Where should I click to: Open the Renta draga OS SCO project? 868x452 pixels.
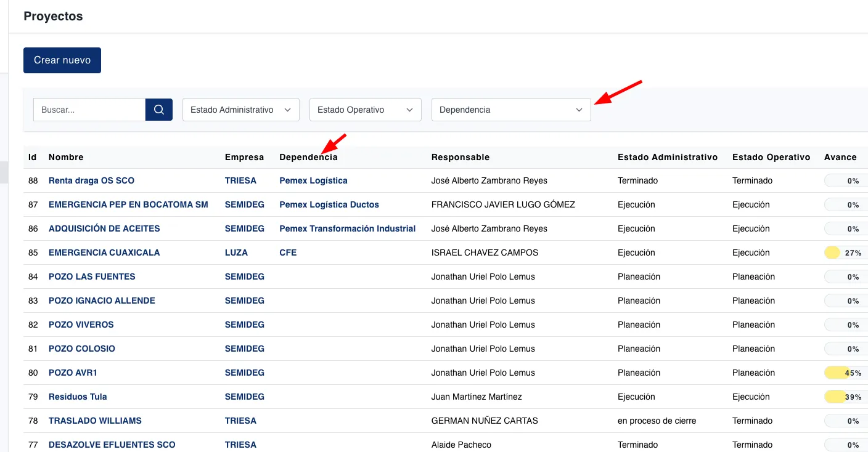[91, 180]
